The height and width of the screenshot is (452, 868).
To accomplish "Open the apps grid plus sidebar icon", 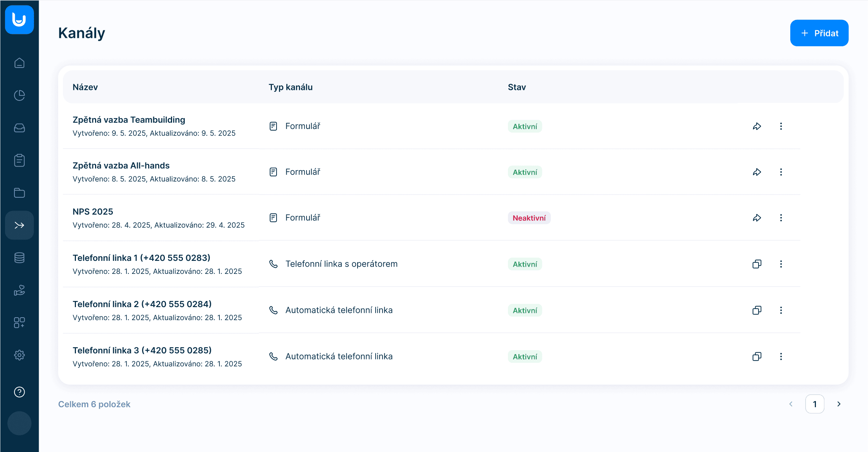I will 20,323.
